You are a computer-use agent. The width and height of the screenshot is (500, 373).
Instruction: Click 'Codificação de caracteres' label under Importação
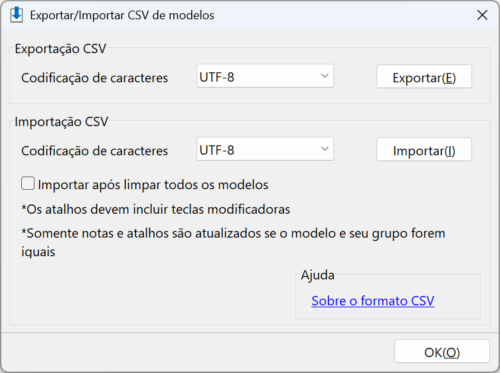(95, 151)
